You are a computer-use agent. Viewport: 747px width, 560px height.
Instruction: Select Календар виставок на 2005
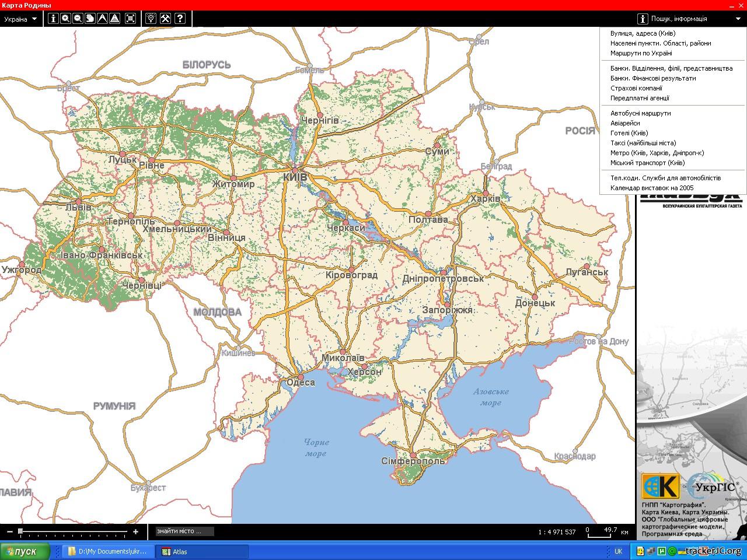(x=652, y=188)
